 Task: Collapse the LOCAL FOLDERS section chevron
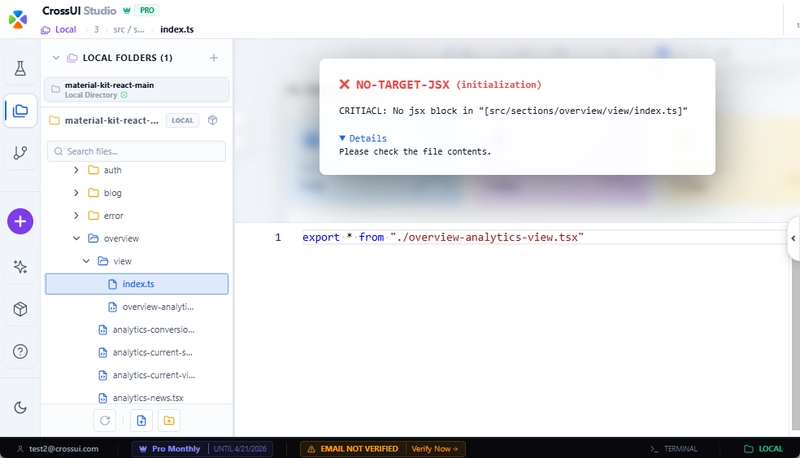pos(56,58)
